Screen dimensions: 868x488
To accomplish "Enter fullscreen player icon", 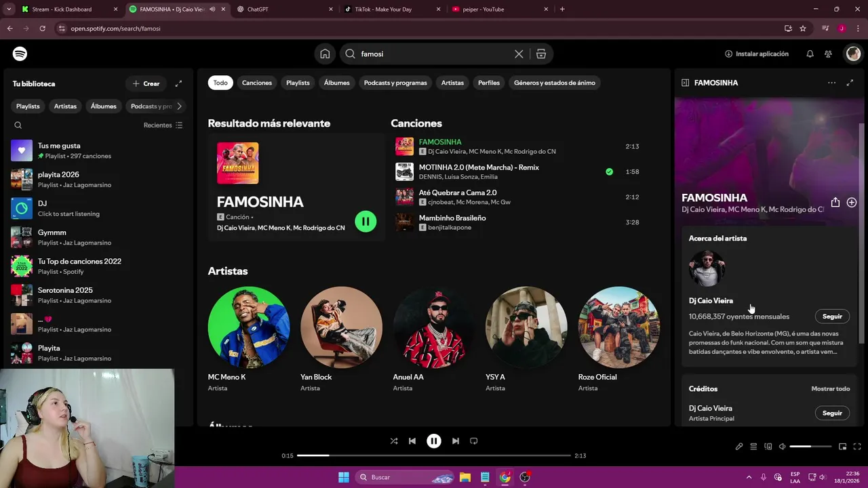I will pyautogui.click(x=857, y=447).
